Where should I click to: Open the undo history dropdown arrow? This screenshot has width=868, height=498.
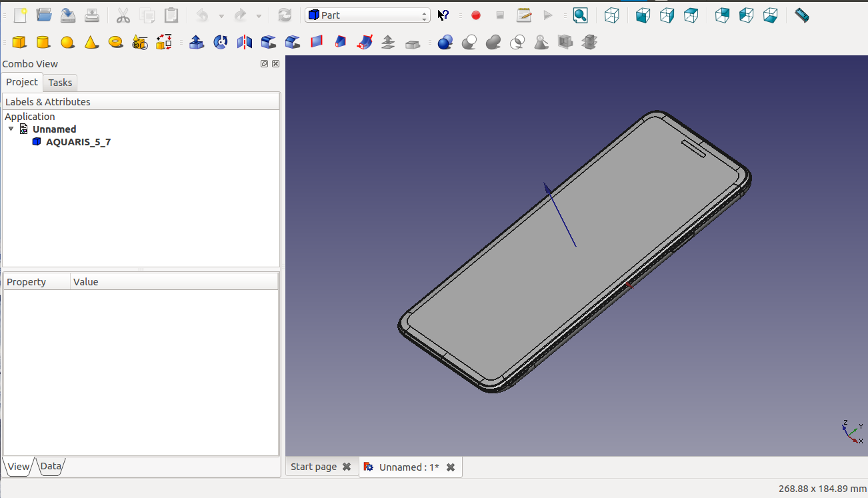click(221, 16)
